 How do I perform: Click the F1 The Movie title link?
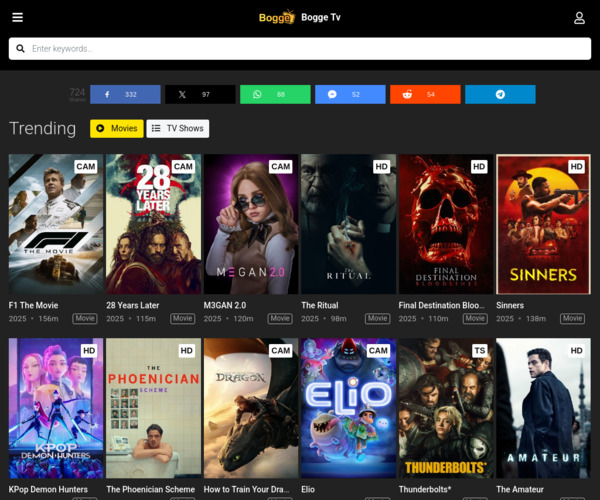[x=34, y=305]
